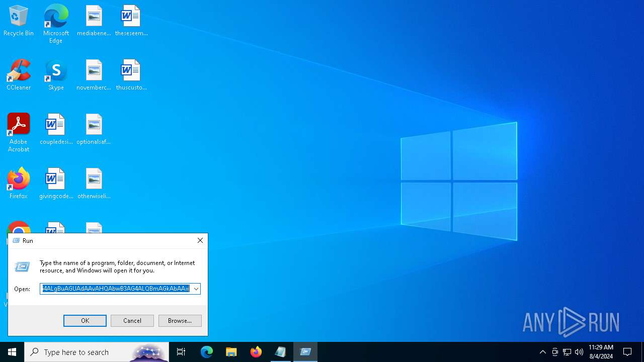Open Firefox from the taskbar
644x362 pixels.
pyautogui.click(x=256, y=352)
